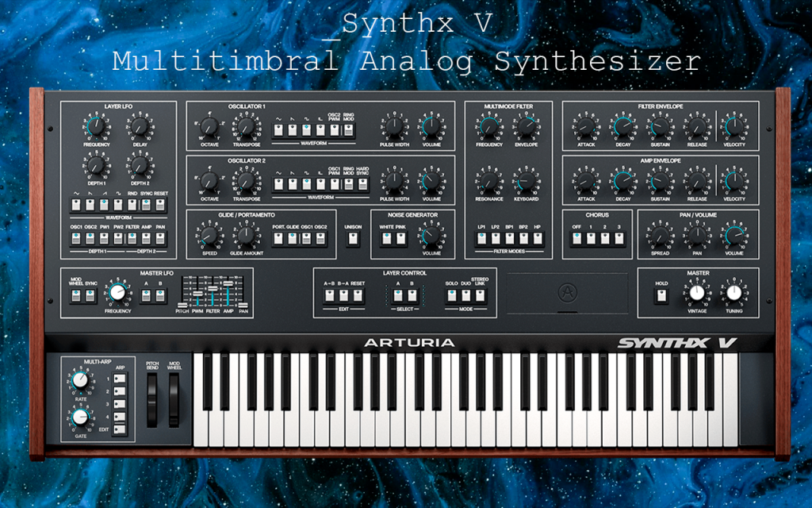Click RESET in Layer Control's Edit group
Screen dimensions: 812x508
(358, 296)
